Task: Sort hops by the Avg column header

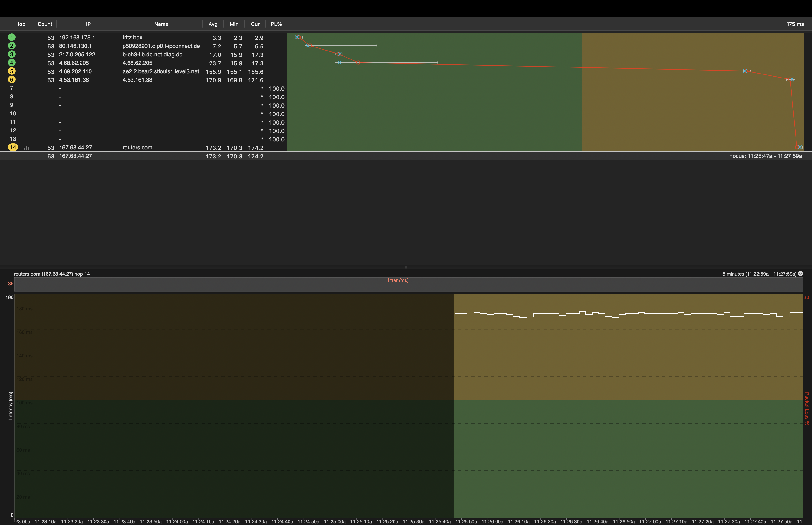Action: point(213,24)
